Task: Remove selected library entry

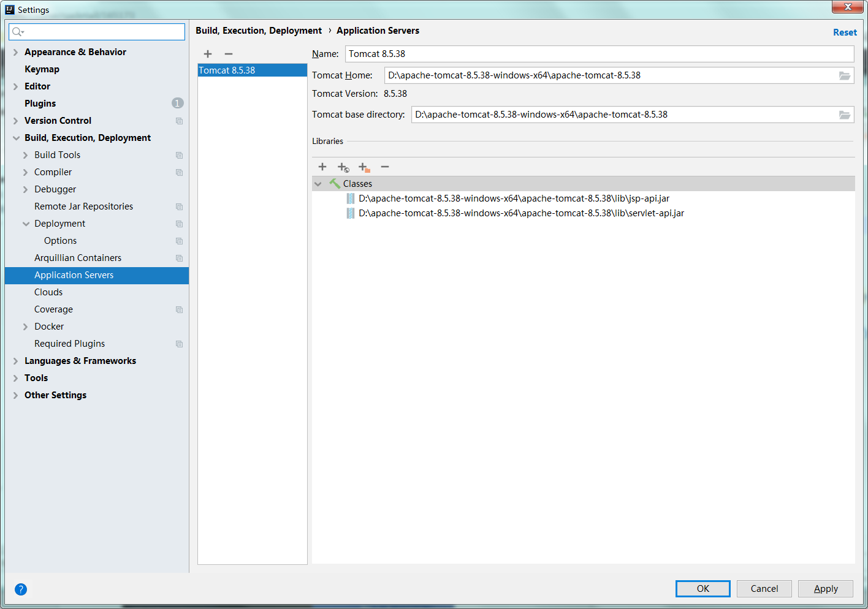Action: 385,167
